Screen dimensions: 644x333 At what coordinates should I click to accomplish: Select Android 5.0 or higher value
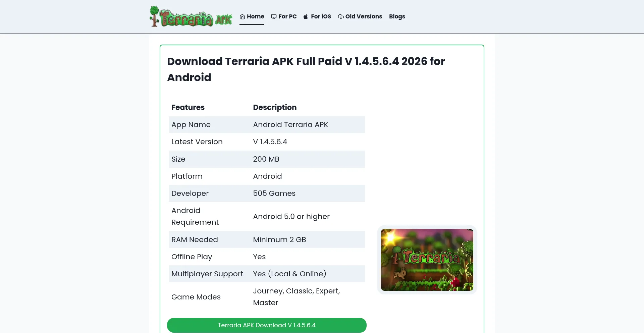point(291,217)
